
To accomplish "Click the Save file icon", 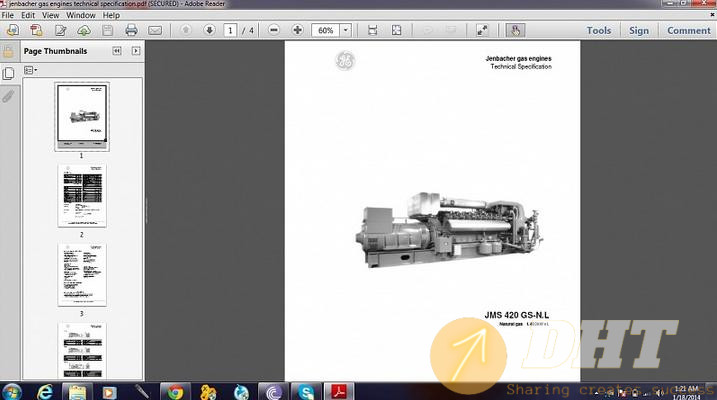I will [x=107, y=30].
